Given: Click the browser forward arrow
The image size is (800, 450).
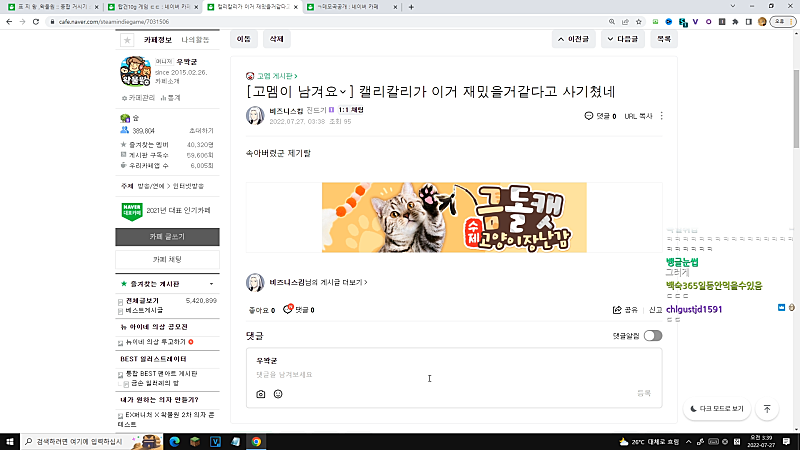Looking at the screenshot, I should (x=22, y=22).
